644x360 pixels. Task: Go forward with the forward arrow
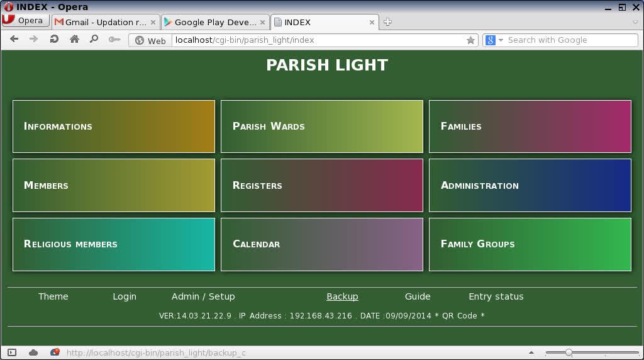click(34, 39)
